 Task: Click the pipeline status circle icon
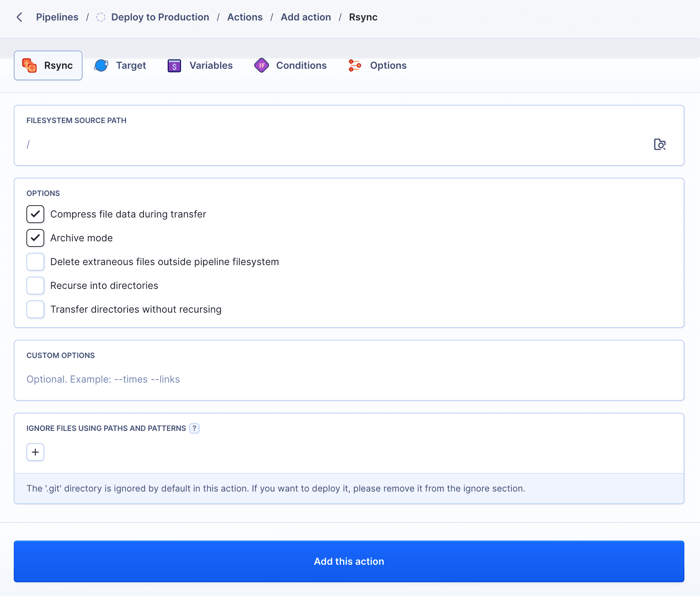(101, 17)
